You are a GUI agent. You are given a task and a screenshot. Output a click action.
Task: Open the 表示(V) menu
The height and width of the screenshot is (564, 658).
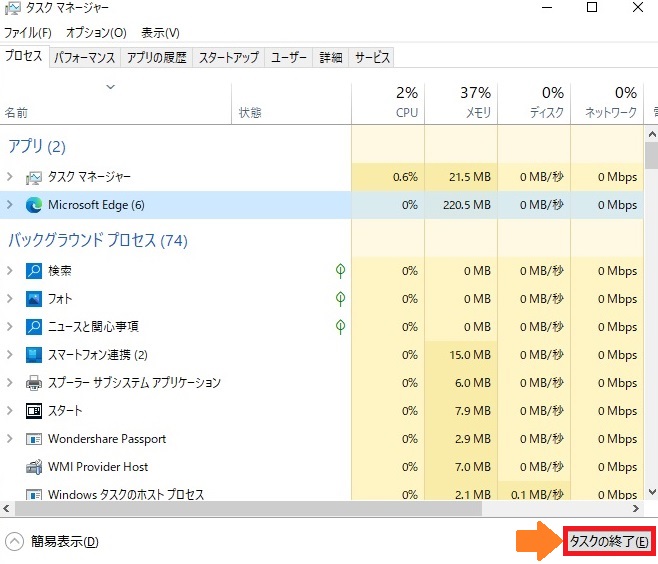tap(160, 33)
